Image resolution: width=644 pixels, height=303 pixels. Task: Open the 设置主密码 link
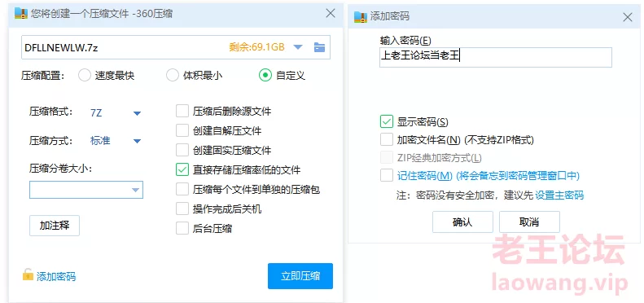(559, 195)
